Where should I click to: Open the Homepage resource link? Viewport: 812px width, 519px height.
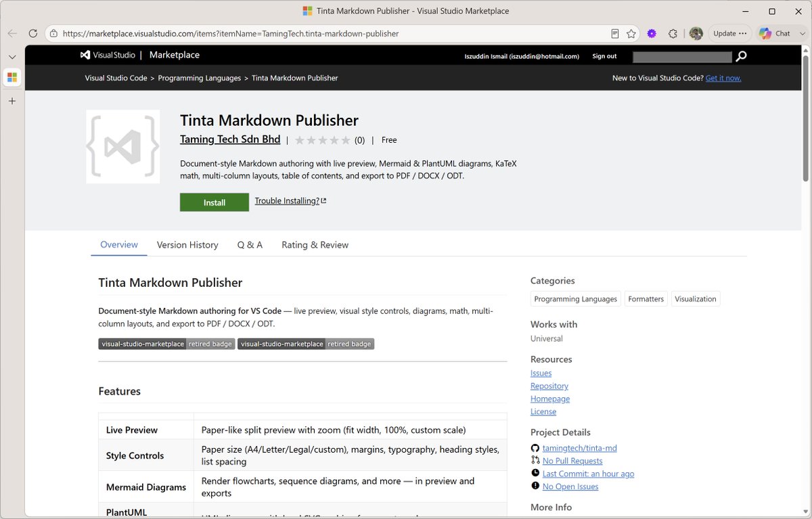point(550,399)
